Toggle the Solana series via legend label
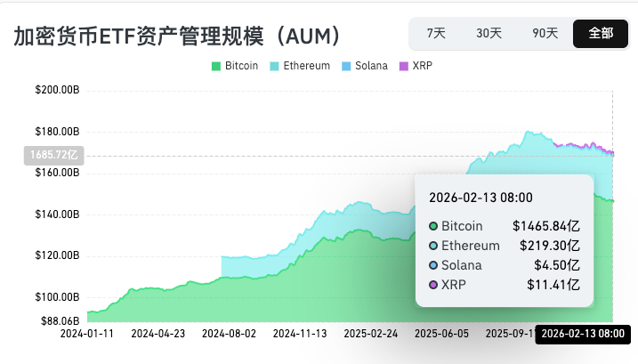 tap(369, 66)
